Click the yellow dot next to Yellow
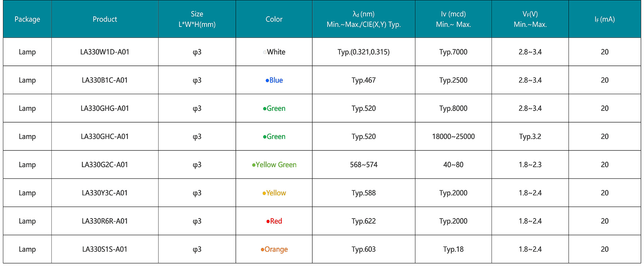 tap(264, 193)
